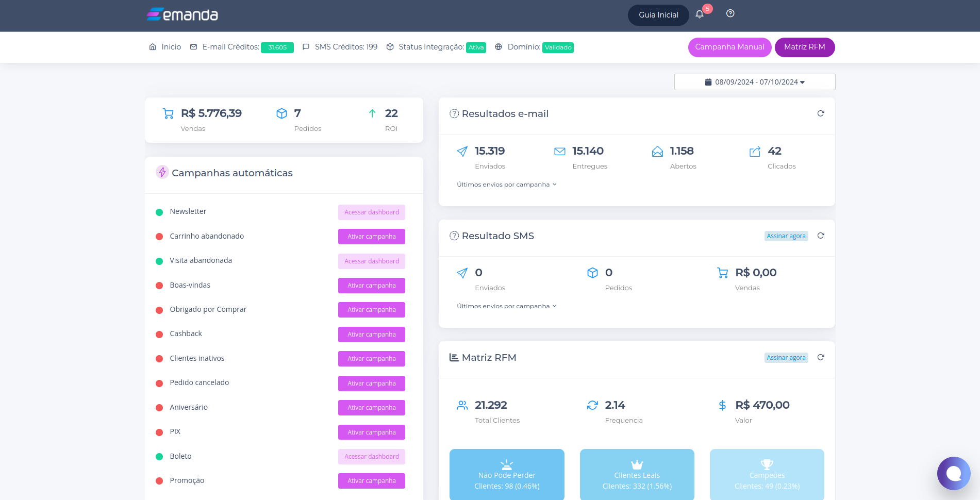Click Assinar agora in Resultado SMS
The image size is (980, 500).
(x=786, y=236)
